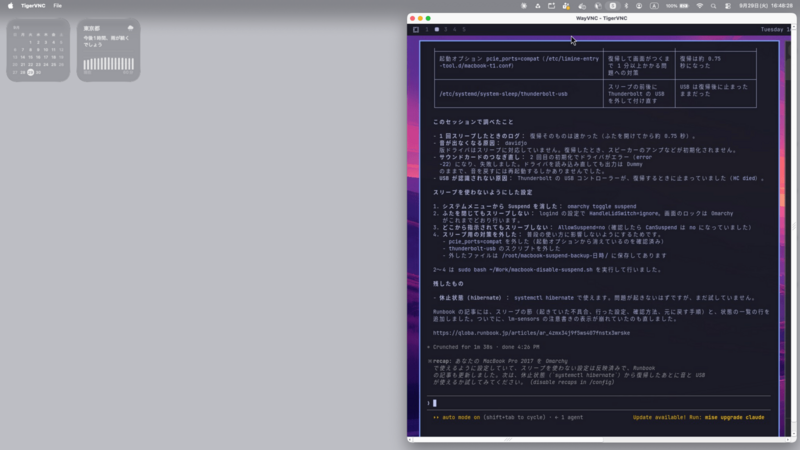This screenshot has width=800, height=450.
Task: Click the omarchy toggle suspend line
Action: pyautogui.click(x=535, y=206)
